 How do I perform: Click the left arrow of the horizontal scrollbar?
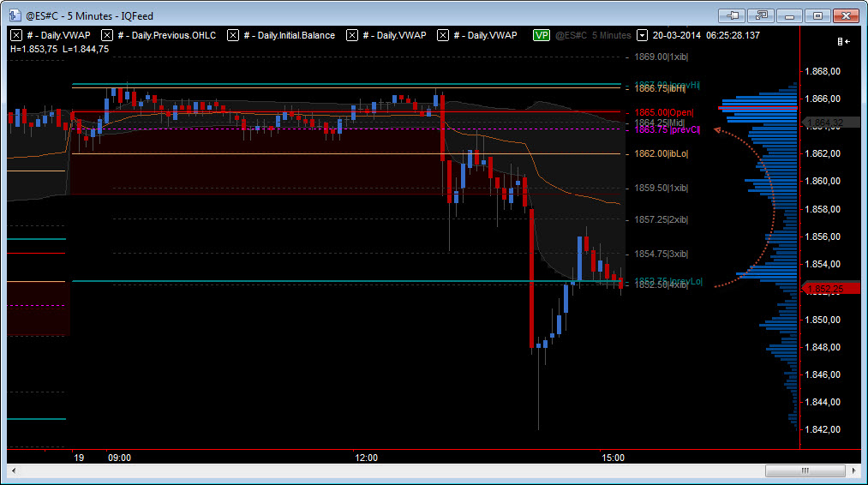(14, 471)
